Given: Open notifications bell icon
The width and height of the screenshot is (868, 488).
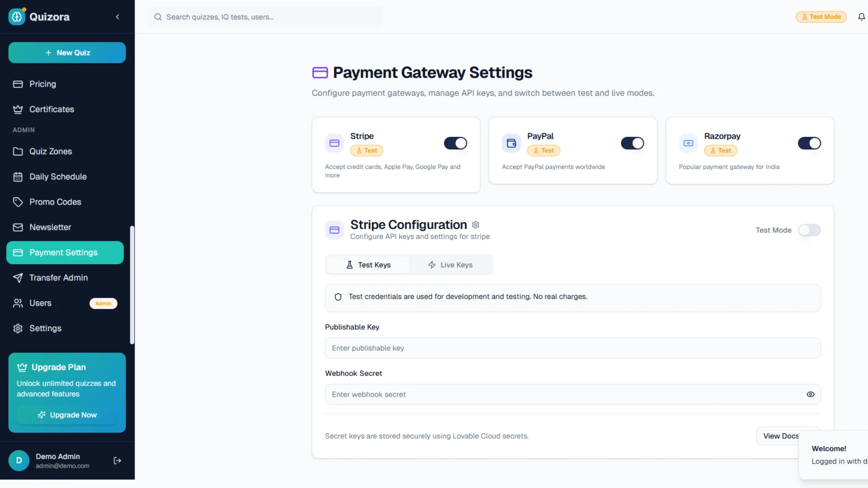Looking at the screenshot, I should 861,17.
